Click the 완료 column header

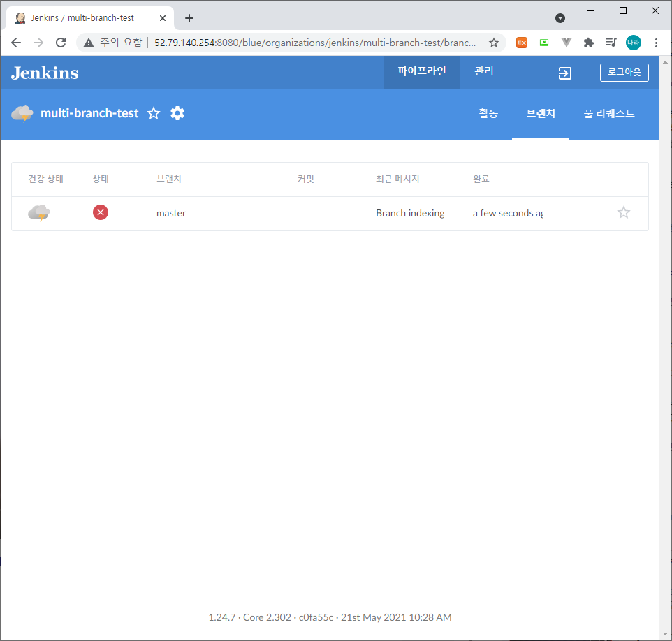tap(481, 179)
